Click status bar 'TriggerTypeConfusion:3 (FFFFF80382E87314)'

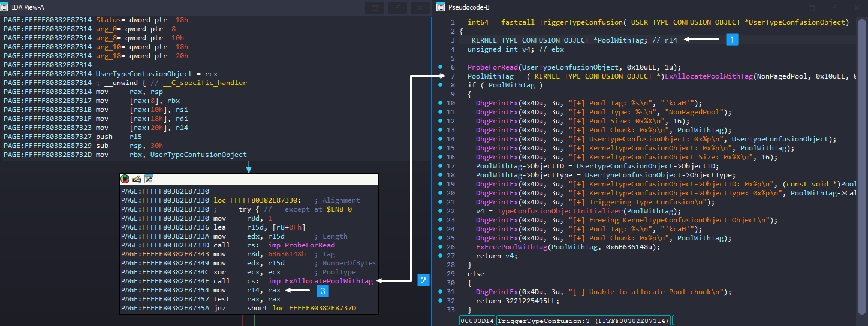[584, 321]
